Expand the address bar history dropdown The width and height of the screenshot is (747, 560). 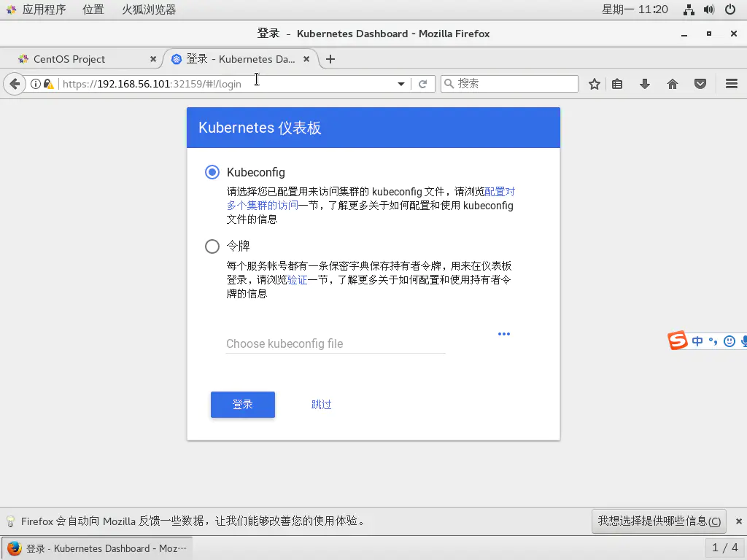pyautogui.click(x=401, y=85)
